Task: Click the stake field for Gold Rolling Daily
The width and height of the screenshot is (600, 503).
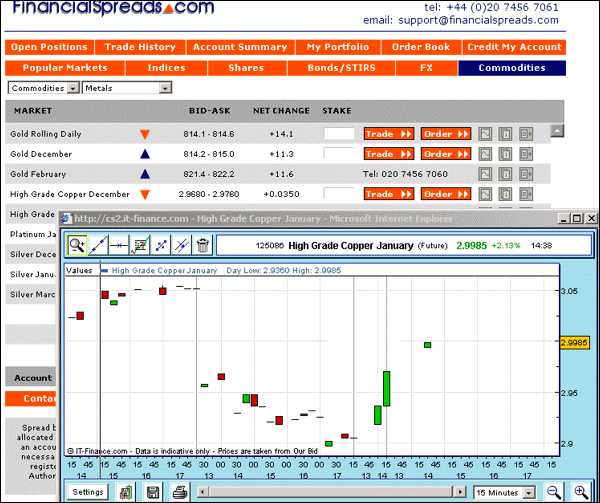Action: coord(339,133)
